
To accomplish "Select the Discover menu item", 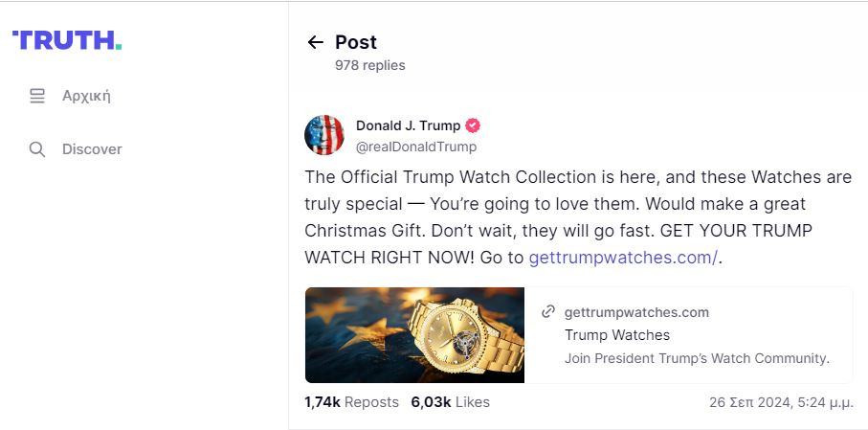I will click(x=92, y=149).
